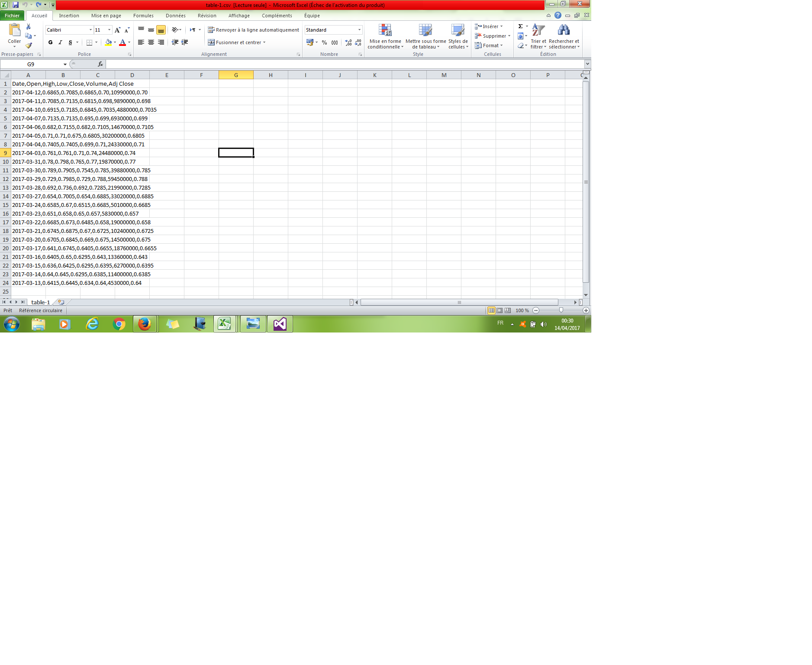The width and height of the screenshot is (812, 665).
Task: Click the red font color swatch
Action: point(122,42)
